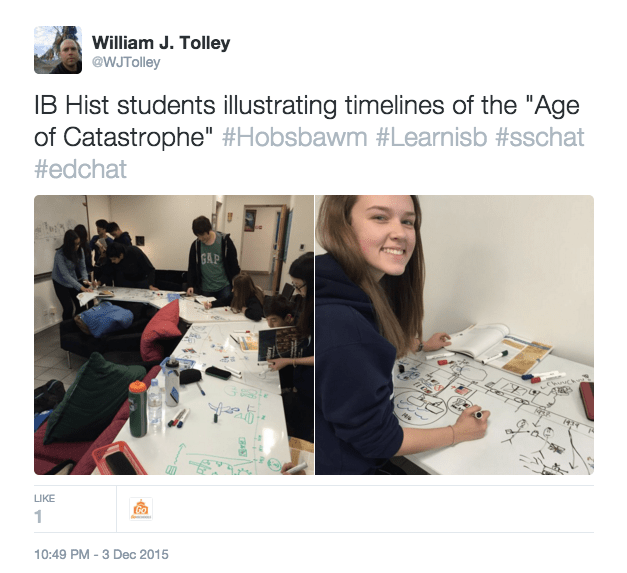627x573 pixels.
Task: Click the LIKE label text
Action: click(44, 498)
